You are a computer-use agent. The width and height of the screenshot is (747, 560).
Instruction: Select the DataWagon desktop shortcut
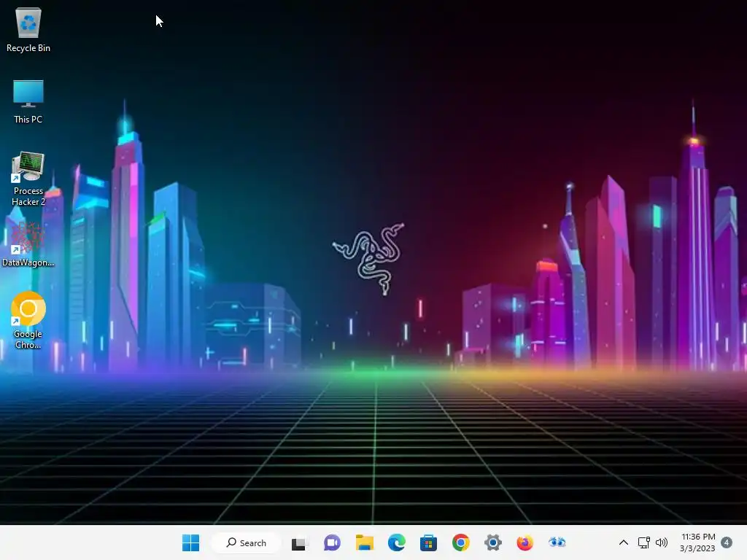point(28,244)
